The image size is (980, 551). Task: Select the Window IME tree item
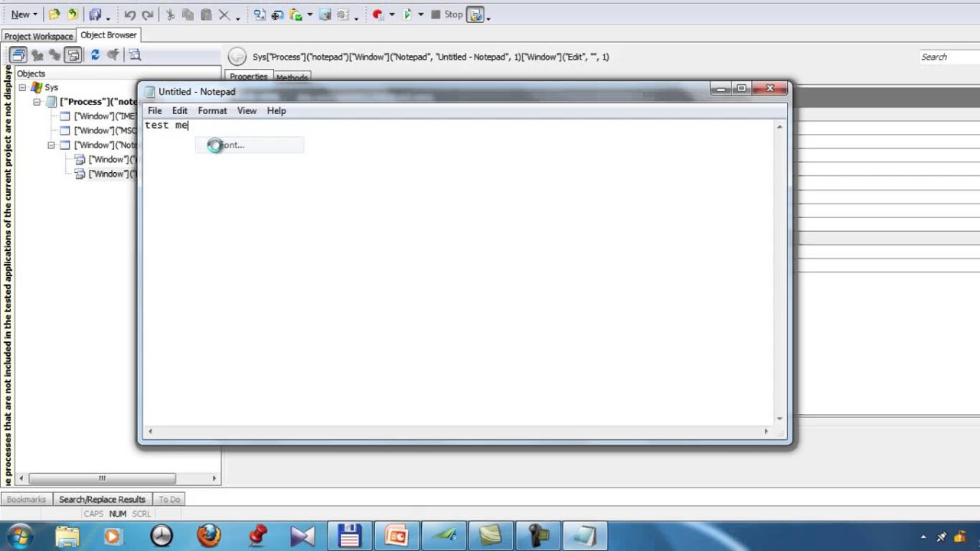pos(105,116)
